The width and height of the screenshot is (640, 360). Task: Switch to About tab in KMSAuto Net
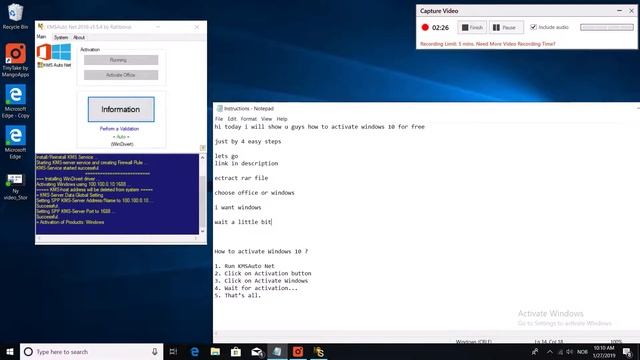79,37
